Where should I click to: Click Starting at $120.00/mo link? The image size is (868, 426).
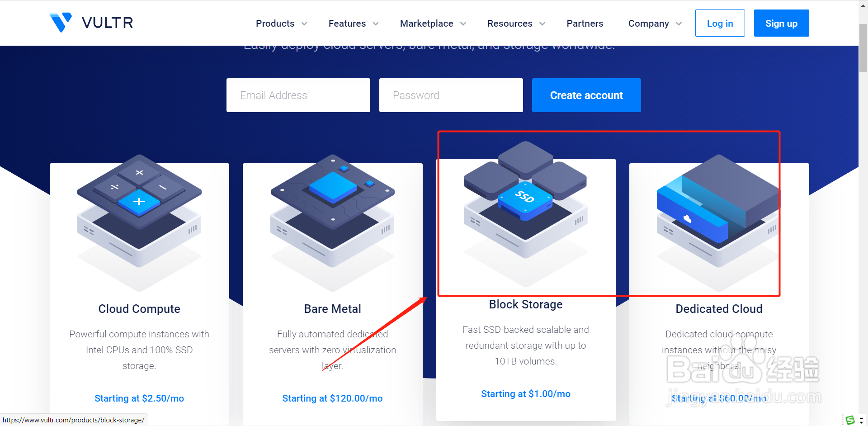pos(333,398)
